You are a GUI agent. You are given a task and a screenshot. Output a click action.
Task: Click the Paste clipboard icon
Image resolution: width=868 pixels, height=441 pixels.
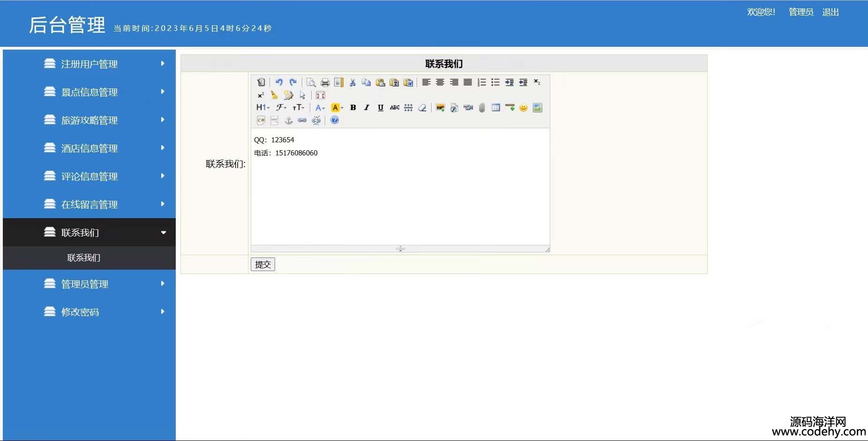[x=381, y=82]
